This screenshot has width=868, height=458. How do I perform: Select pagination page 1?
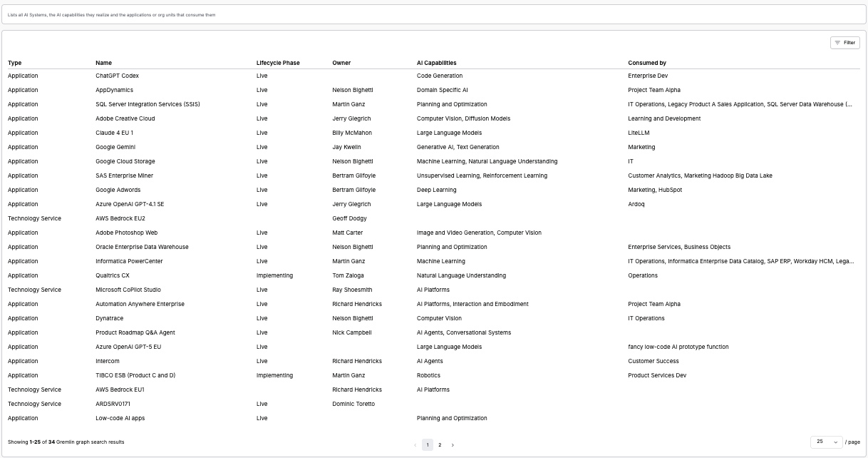click(x=428, y=444)
